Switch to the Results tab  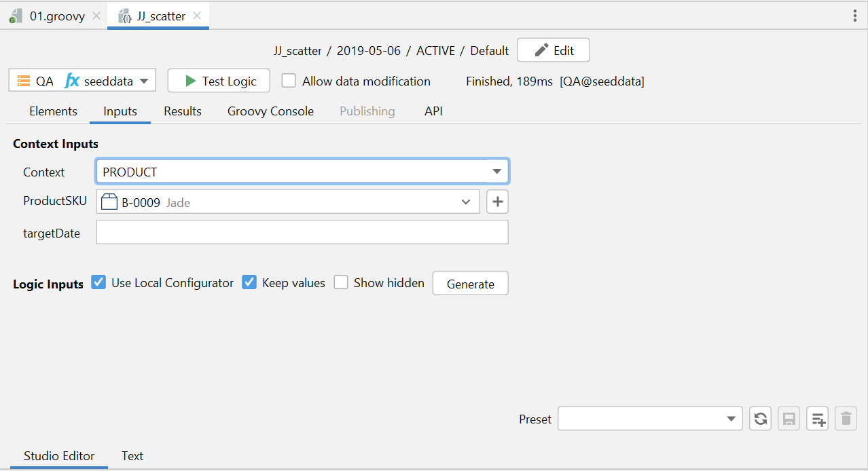click(183, 111)
